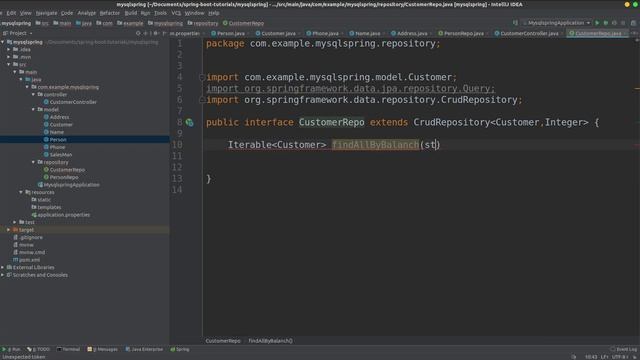This screenshot has height=360, width=640.
Task: Expand External Libraries node
Action: coord(3,267)
